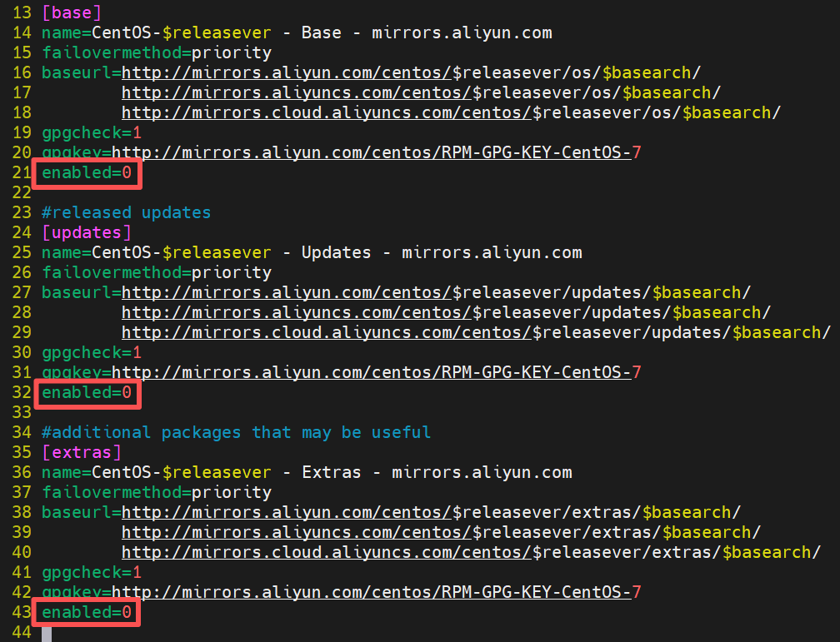Click enabled=0 on line 43

click(87, 612)
